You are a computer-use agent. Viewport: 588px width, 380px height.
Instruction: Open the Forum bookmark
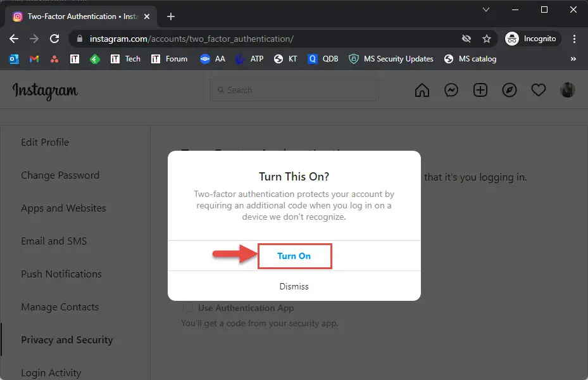(x=169, y=59)
